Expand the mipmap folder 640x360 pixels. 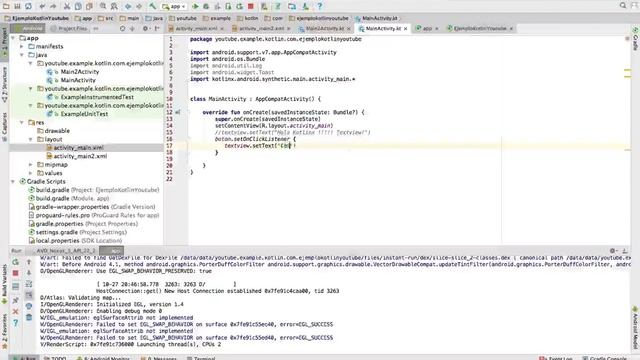tap(31, 164)
